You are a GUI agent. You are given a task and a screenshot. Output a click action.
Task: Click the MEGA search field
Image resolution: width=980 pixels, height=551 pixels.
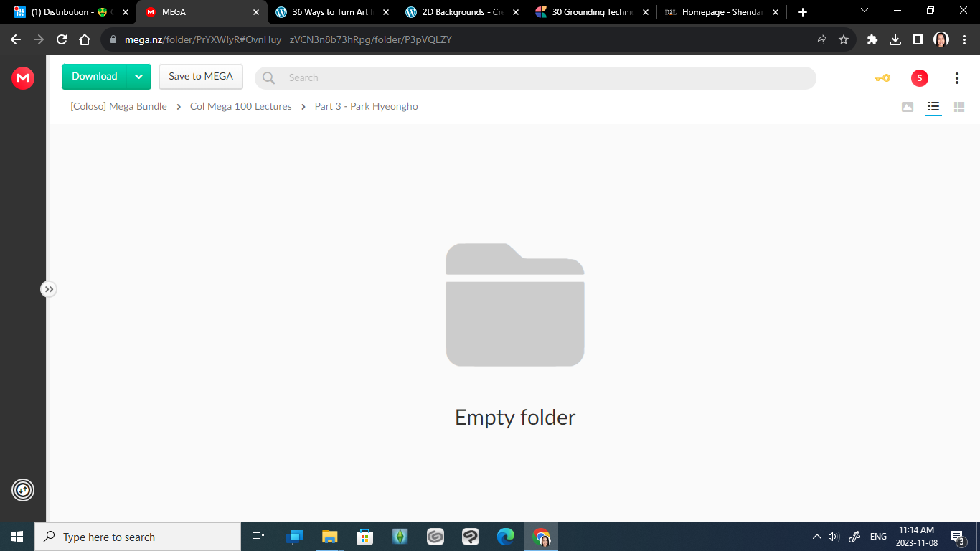tap(545, 77)
